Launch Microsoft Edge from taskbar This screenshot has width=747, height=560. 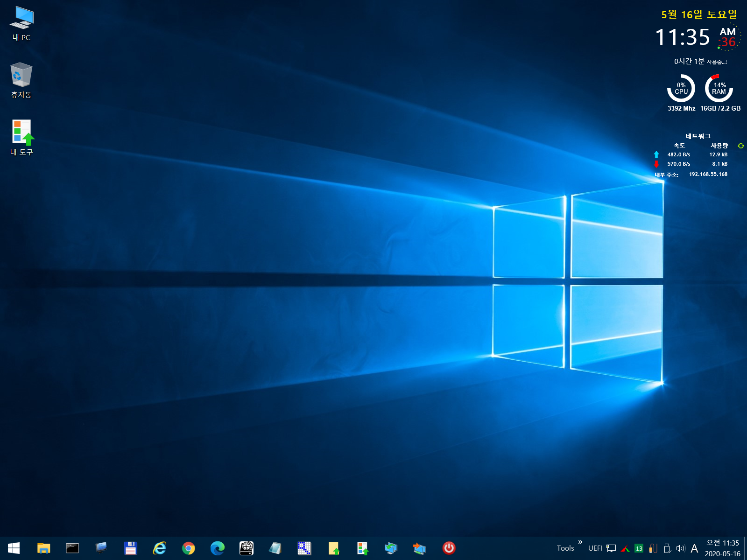(217, 548)
